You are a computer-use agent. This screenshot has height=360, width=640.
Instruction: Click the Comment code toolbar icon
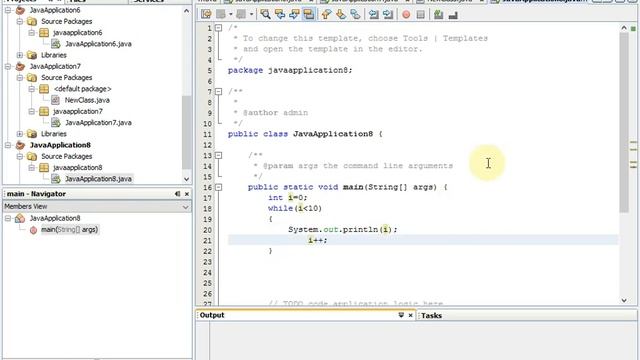click(438, 15)
